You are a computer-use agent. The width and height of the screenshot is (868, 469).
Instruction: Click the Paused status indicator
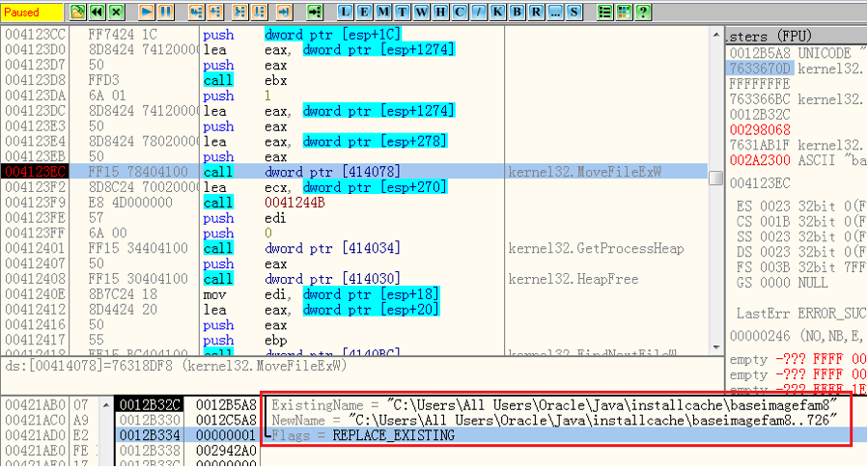click(32, 12)
